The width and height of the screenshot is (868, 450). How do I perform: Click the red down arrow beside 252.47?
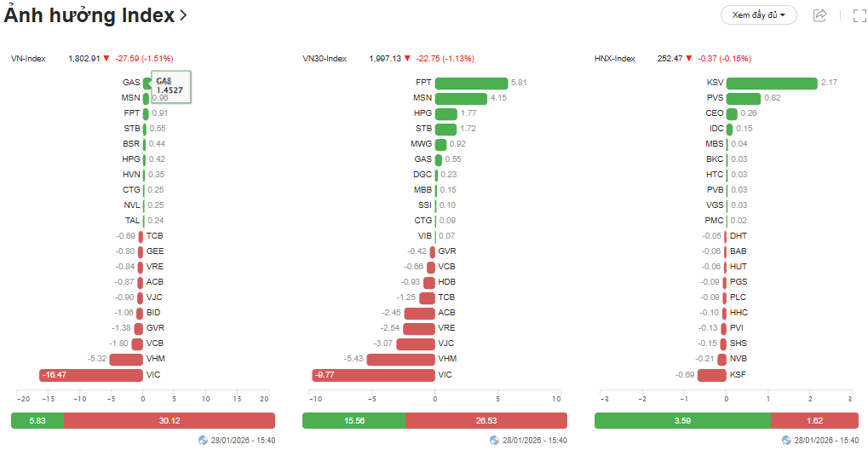click(x=689, y=59)
